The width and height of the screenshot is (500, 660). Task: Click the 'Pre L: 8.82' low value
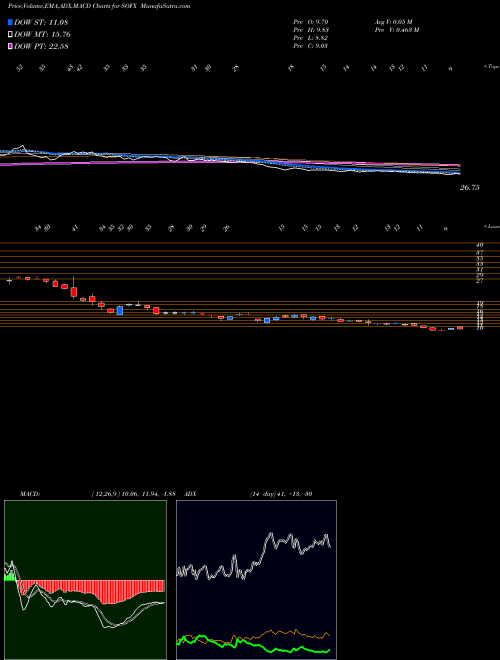click(311, 37)
